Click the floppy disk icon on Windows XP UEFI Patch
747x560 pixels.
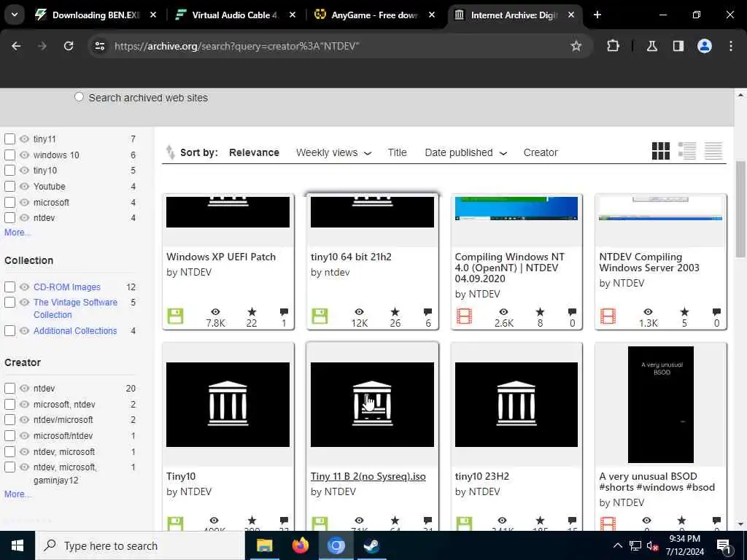[175, 316]
